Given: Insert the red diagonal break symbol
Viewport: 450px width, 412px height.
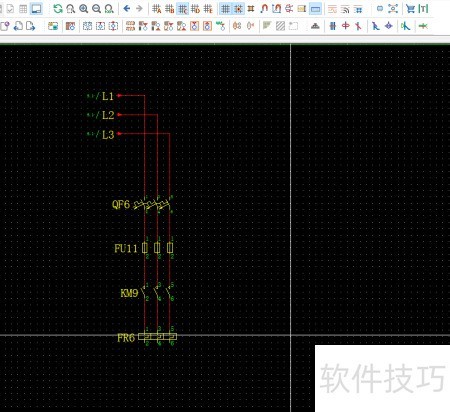Looking at the screenshot, I should tap(358, 26).
